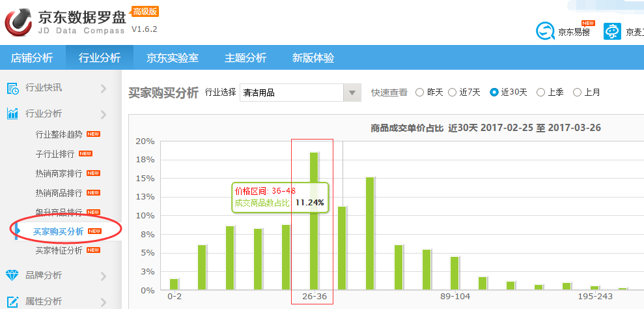Click NEW badge beside 行业整体趋势

tap(94, 134)
